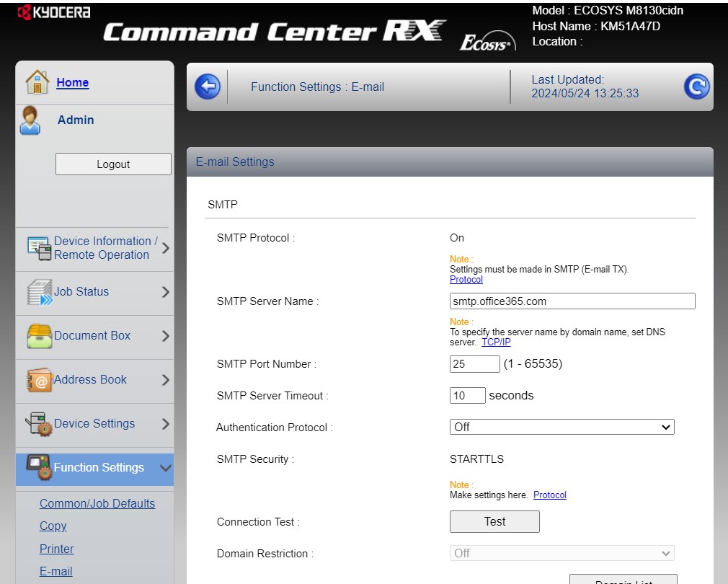Screen dimensions: 728x584
Task: Open Common/Job Defaults submenu item
Action: click(x=97, y=503)
